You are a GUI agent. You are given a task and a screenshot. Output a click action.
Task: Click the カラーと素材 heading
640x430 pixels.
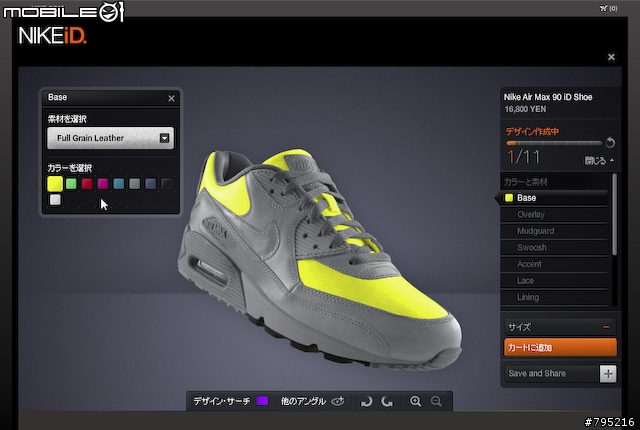tap(526, 182)
